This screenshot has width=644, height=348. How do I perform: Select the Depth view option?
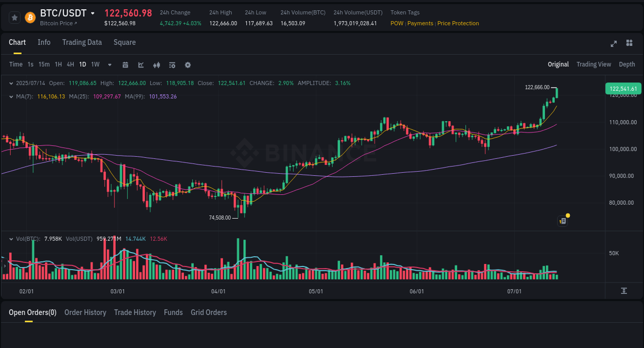pos(626,64)
